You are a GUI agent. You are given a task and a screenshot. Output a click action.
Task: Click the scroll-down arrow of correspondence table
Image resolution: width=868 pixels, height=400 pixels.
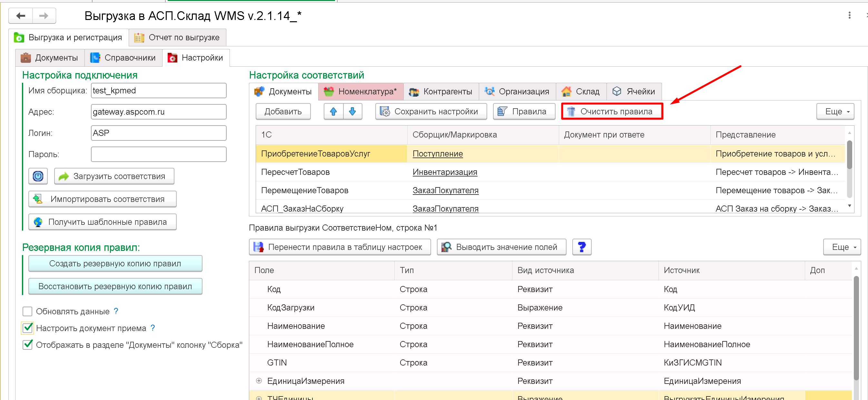850,206
